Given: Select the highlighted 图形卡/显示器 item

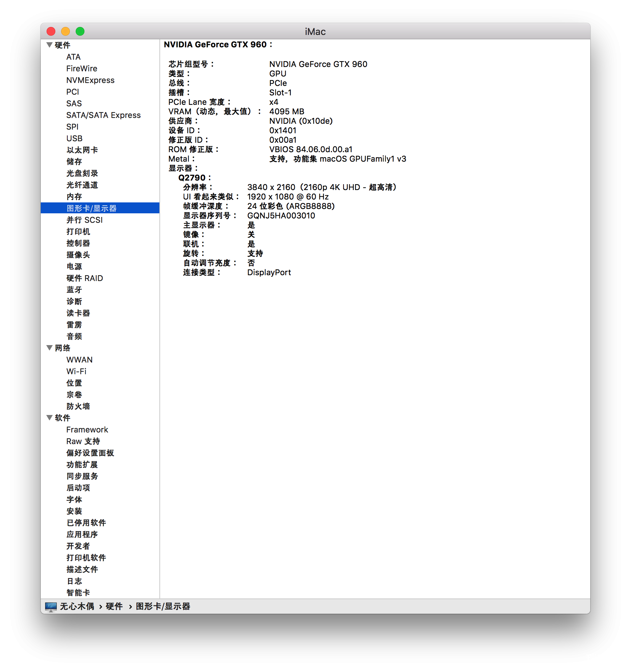Looking at the screenshot, I should tap(100, 208).
